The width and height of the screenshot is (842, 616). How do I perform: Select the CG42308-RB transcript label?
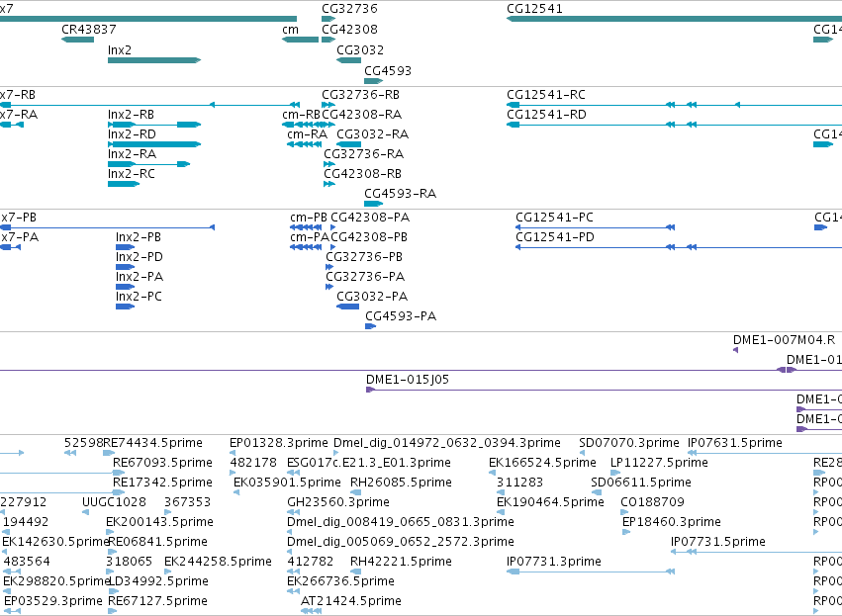click(362, 174)
